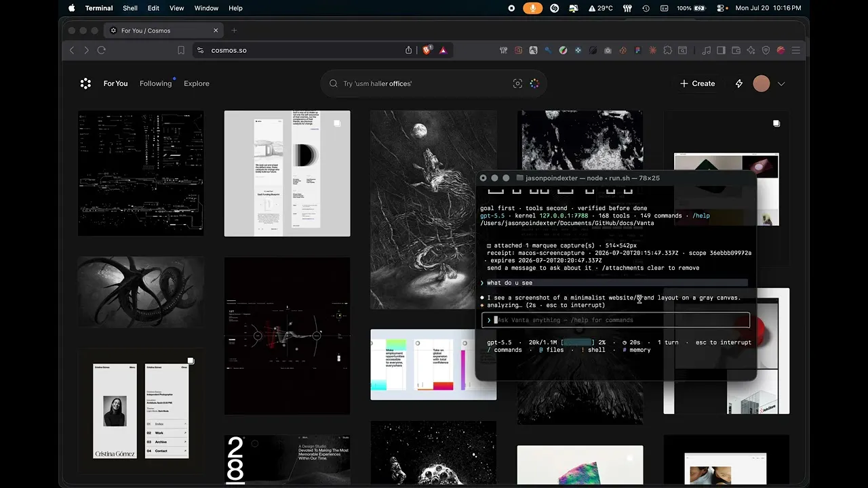The height and width of the screenshot is (488, 868).
Task: Open the Terminal menu in the menu bar
Action: pyautogui.click(x=99, y=8)
